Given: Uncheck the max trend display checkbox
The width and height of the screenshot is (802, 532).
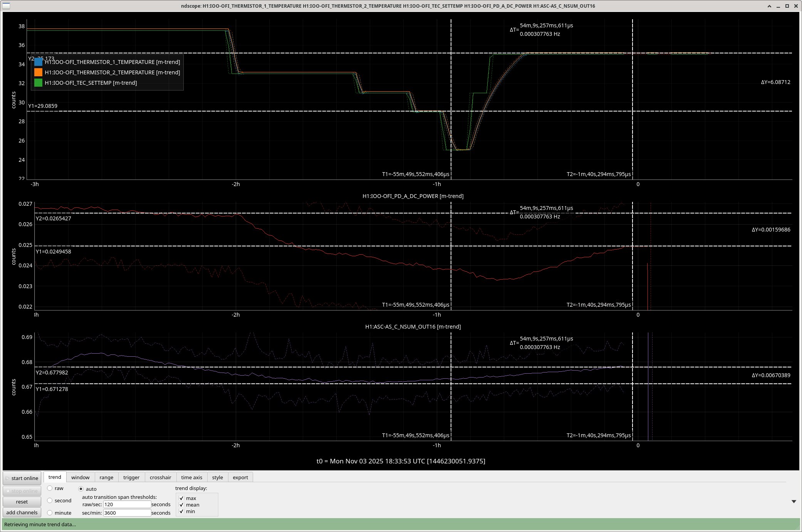Looking at the screenshot, I should [x=181, y=498].
